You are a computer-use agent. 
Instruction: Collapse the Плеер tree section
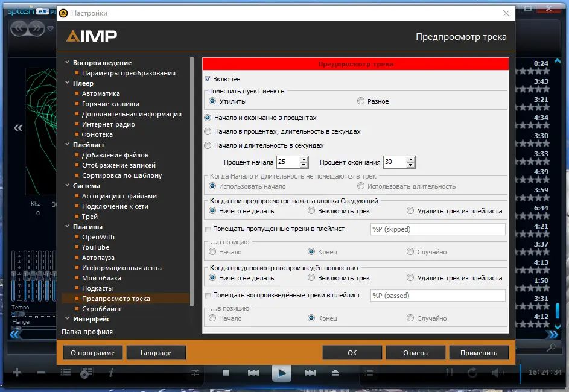click(68, 83)
